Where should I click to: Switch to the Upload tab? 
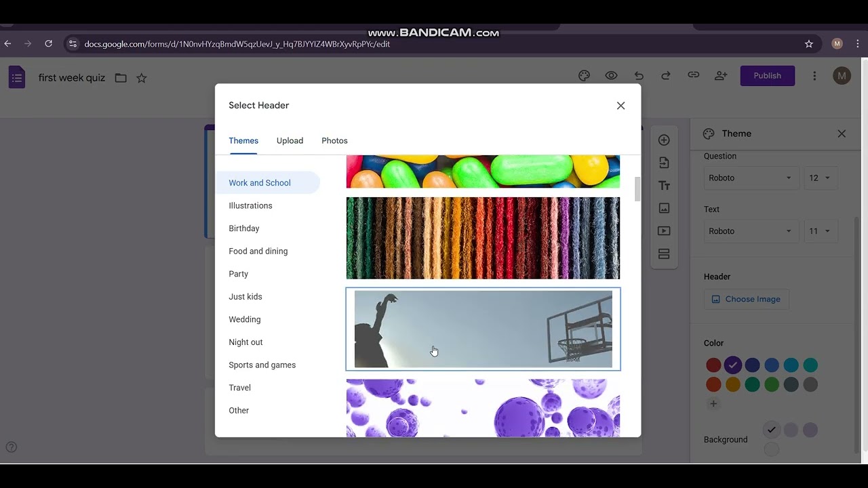pyautogui.click(x=290, y=141)
